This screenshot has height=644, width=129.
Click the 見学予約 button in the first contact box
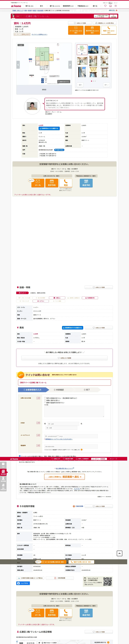52,183
